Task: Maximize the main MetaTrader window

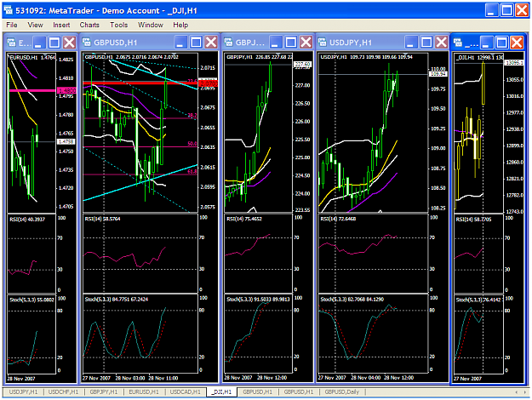Action: tap(507, 10)
